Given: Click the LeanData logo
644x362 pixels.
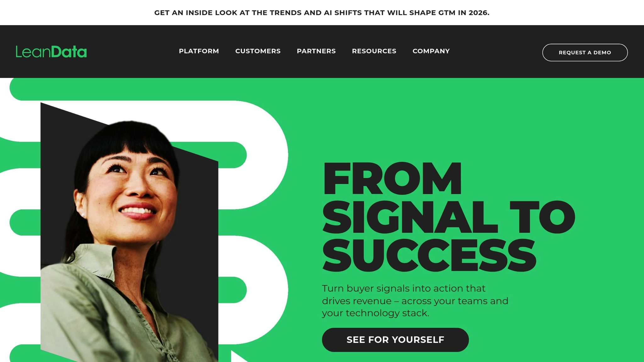Looking at the screenshot, I should click(x=51, y=52).
